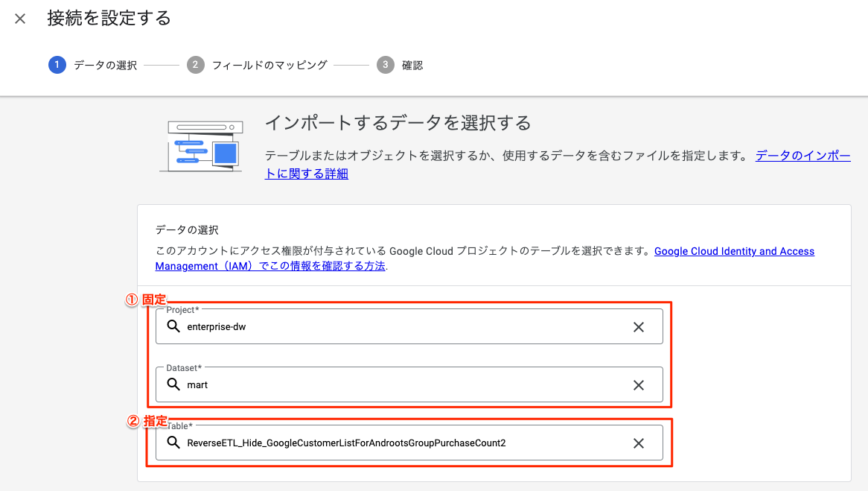868x491 pixels.
Task: Clear the Dataset field with X
Action: 638,385
